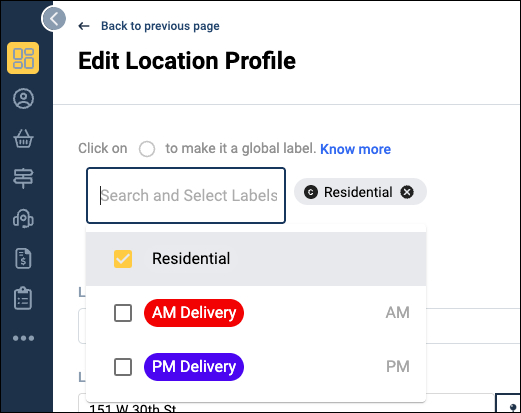The image size is (521, 413).
Task: Open the clipboard checklist icon in sidebar
Action: click(23, 298)
